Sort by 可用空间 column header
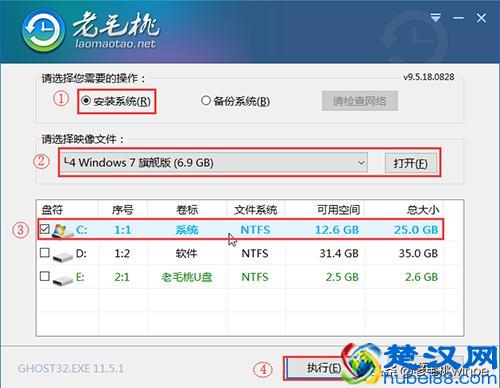This screenshot has width=500, height=388. (x=338, y=210)
